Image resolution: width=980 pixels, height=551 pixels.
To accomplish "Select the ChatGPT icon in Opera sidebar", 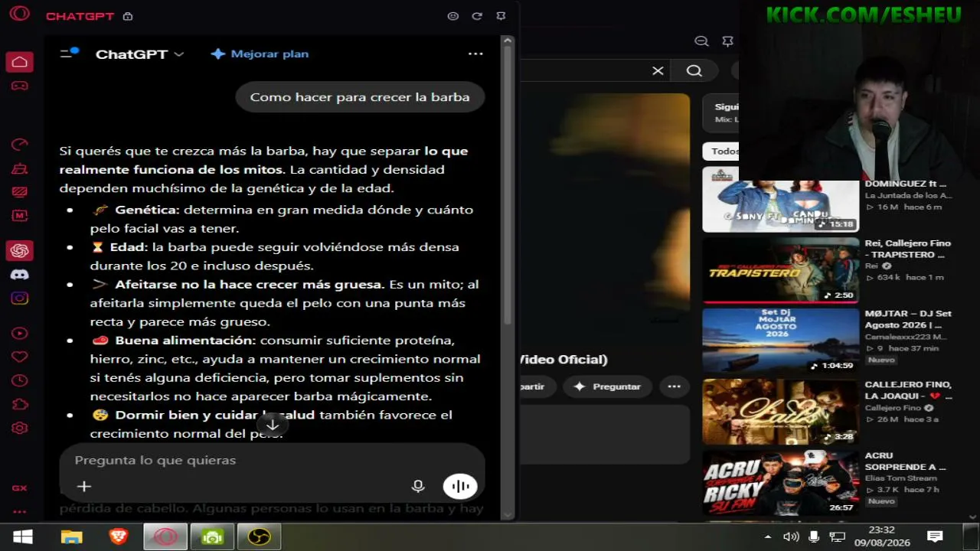I will pos(19,250).
